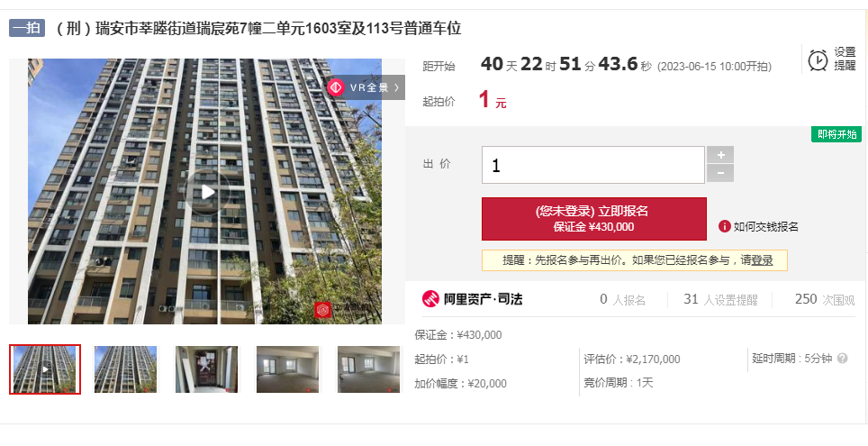Click the red info icon beside 如何交钱报名
Screen dimensions: 868x446
pos(724,226)
